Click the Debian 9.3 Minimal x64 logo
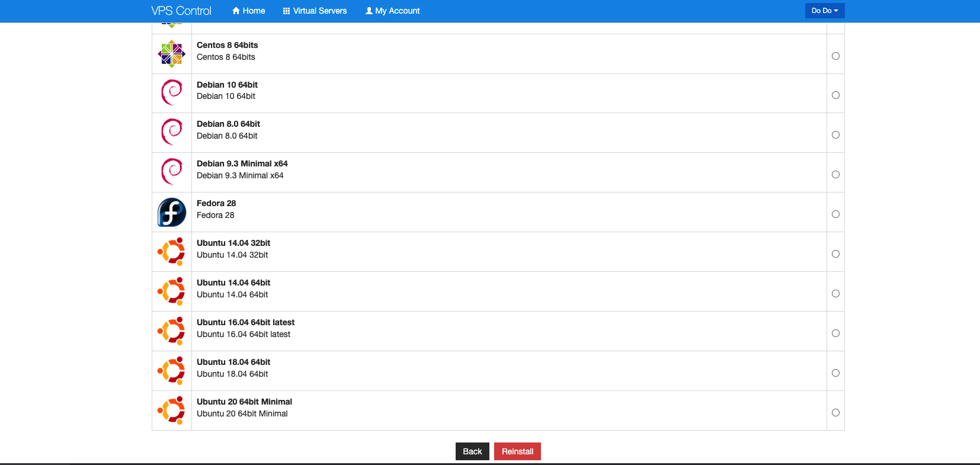Screen dimensions: 980x465 [172, 172]
